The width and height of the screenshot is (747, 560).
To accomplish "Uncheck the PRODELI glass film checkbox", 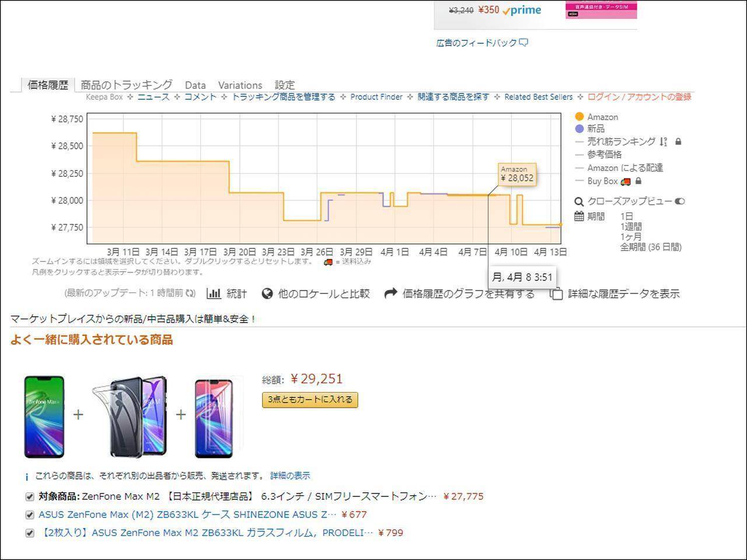I will 30,533.
